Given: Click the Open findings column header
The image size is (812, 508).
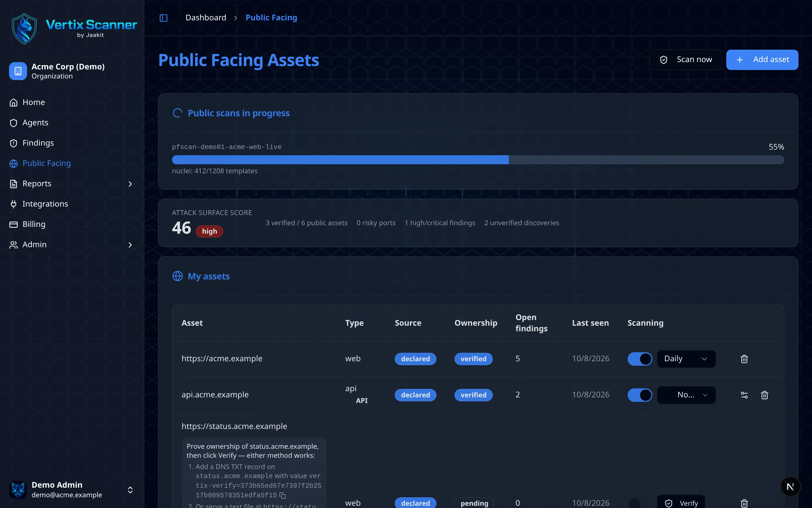Looking at the screenshot, I should (x=531, y=323).
